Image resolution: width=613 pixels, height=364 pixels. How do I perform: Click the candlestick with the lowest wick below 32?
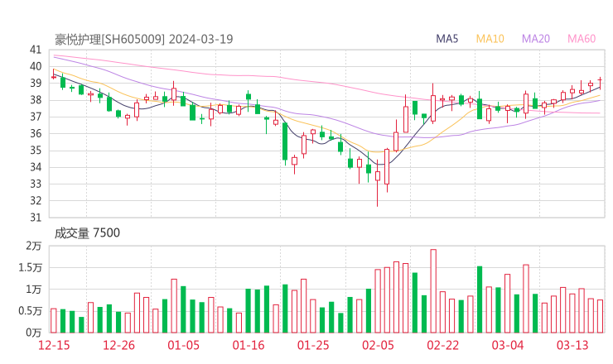[378, 183]
